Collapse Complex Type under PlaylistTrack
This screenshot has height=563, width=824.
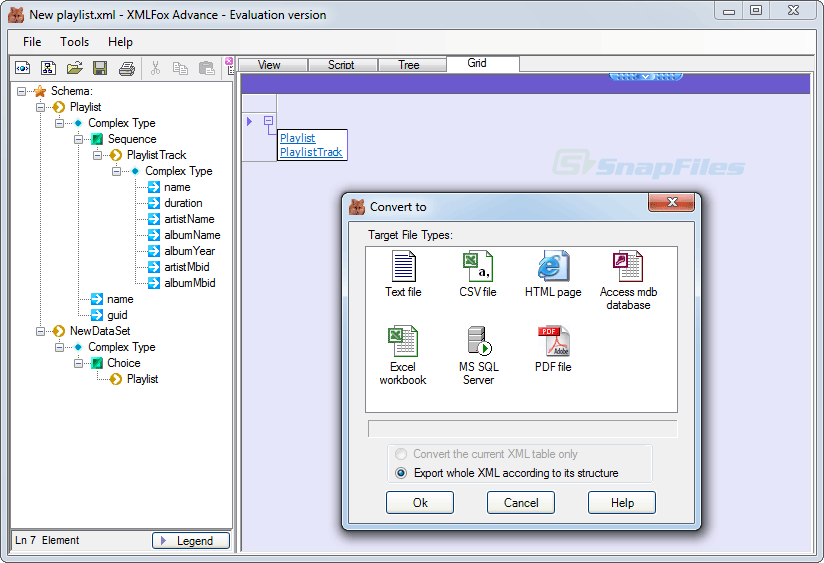click(x=116, y=171)
